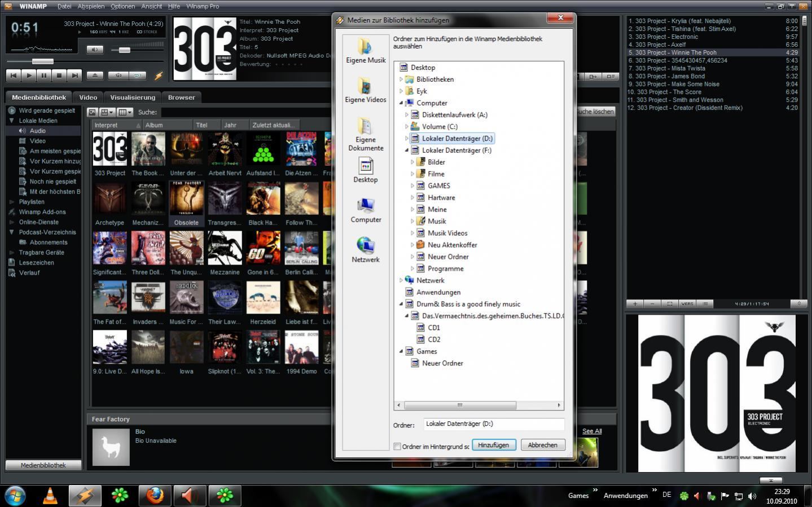Skip to previous track in Winamp
The height and width of the screenshot is (507, 812).
[x=14, y=75]
